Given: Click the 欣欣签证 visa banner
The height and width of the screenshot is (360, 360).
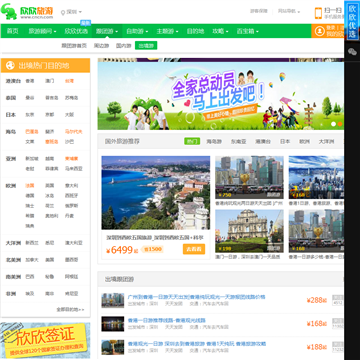Looking at the screenshot, I should point(45,340).
